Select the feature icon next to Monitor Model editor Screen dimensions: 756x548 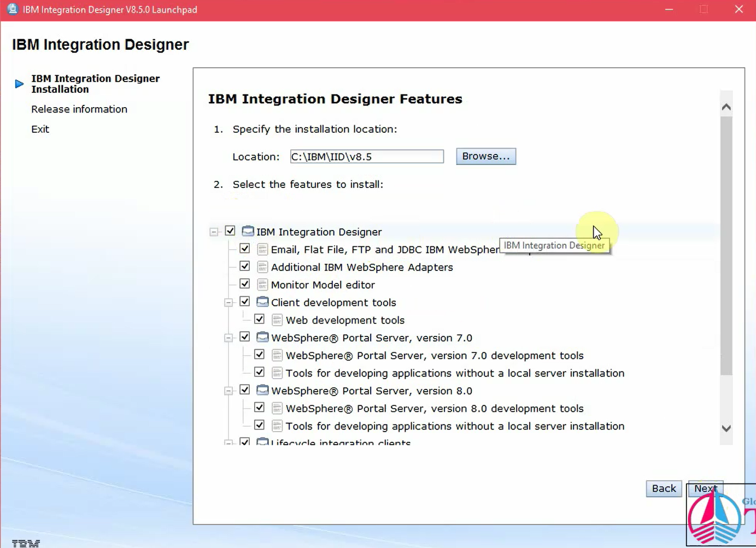(x=262, y=284)
